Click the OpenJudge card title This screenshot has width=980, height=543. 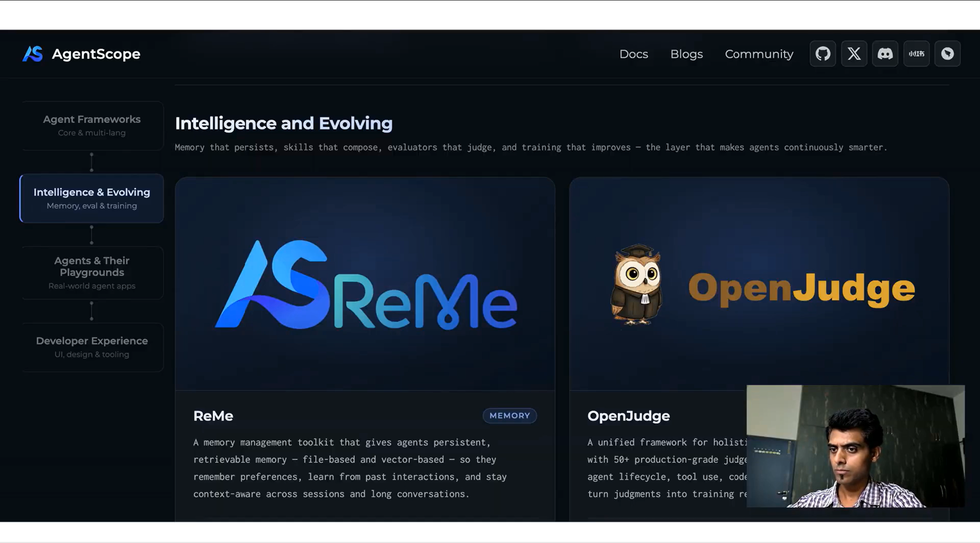click(629, 416)
